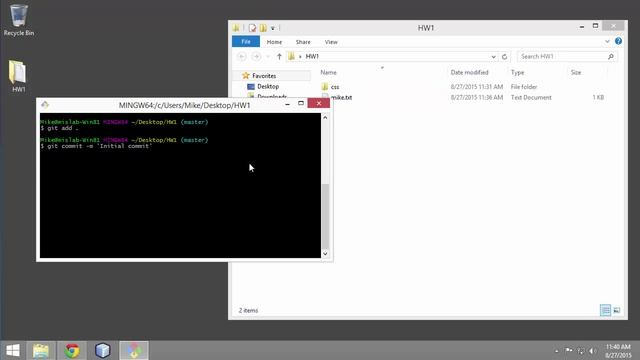Switch to large icons view layout
Image resolution: width=640 pixels, height=360 pixels.
tap(617, 310)
